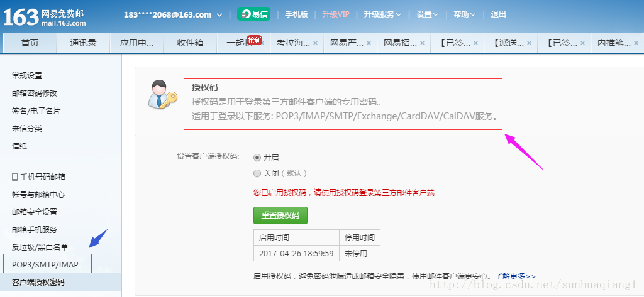The height and width of the screenshot is (297, 644).
Task: Click the 183****2068@163.com account address
Action: pos(167,15)
